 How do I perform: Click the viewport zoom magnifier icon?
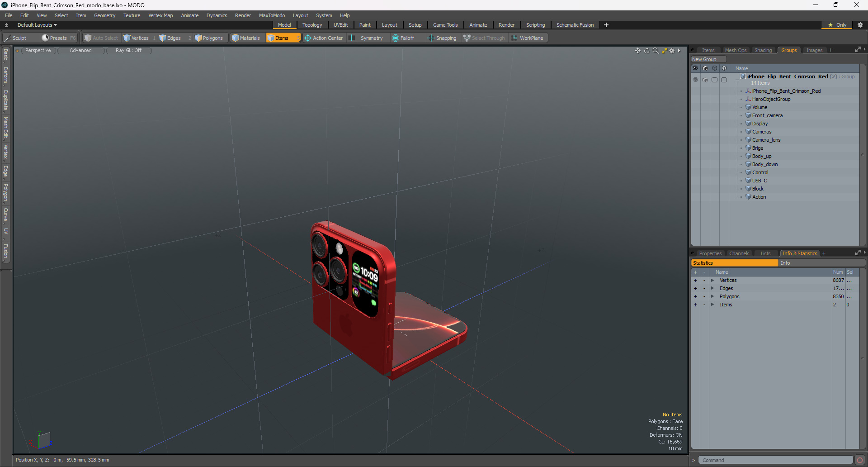click(x=656, y=51)
